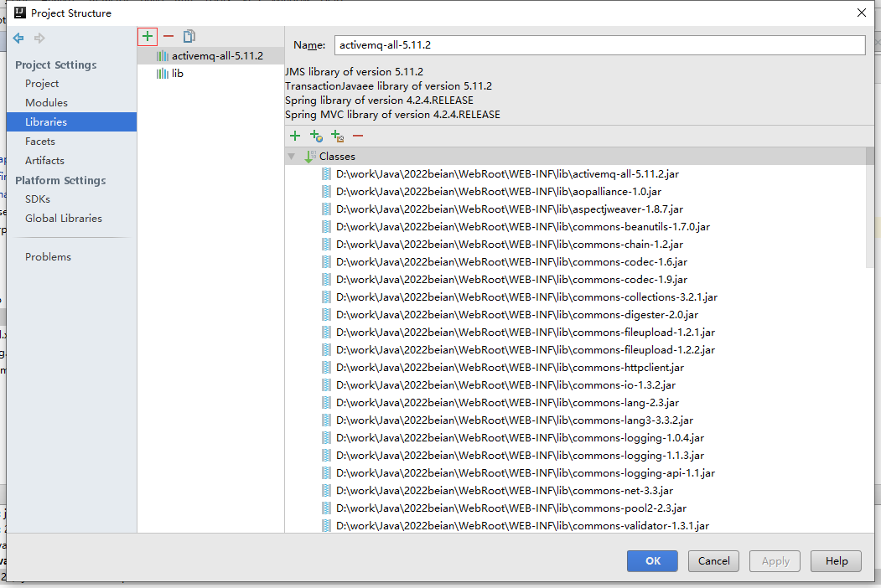
Task: Click the Apply button
Action: (x=775, y=561)
